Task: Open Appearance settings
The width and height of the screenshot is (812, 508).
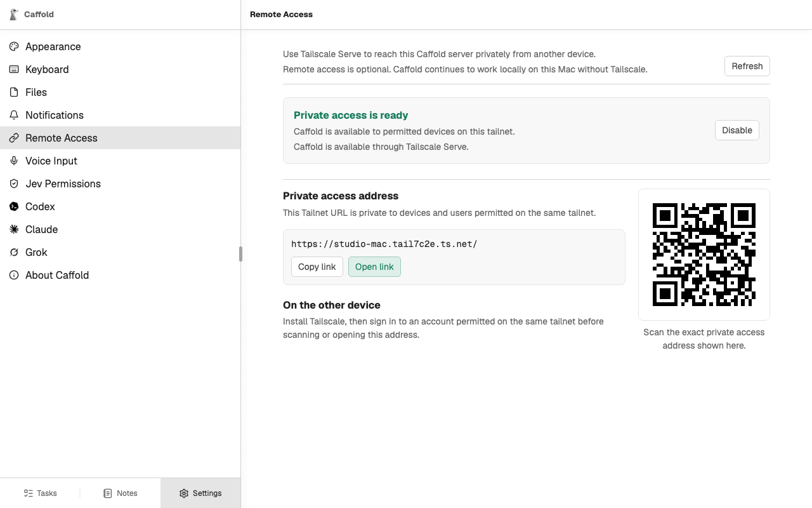Action: 120,46
